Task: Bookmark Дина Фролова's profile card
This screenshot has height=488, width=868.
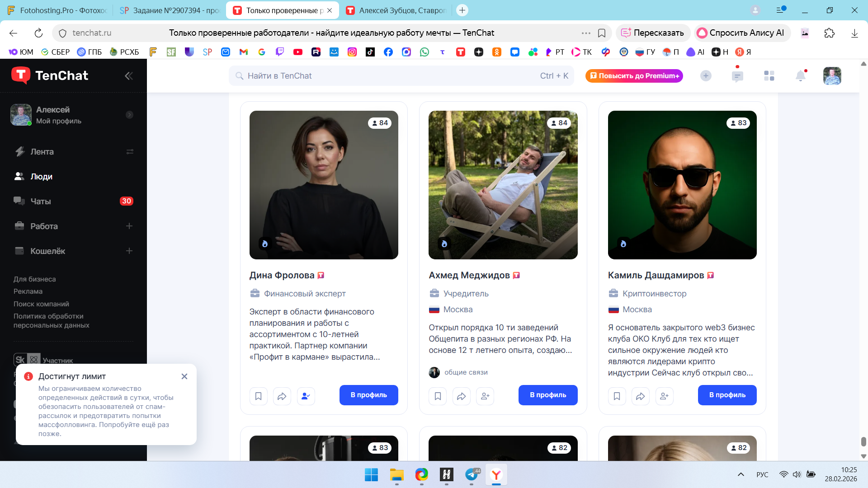Action: (258, 396)
